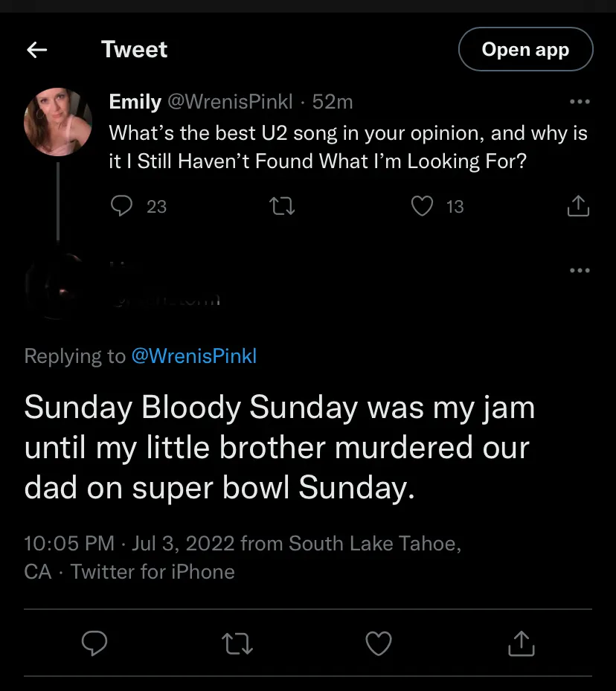Viewport: 616px width, 691px height.
Task: Open Emily's profile picture
Action: [58, 121]
